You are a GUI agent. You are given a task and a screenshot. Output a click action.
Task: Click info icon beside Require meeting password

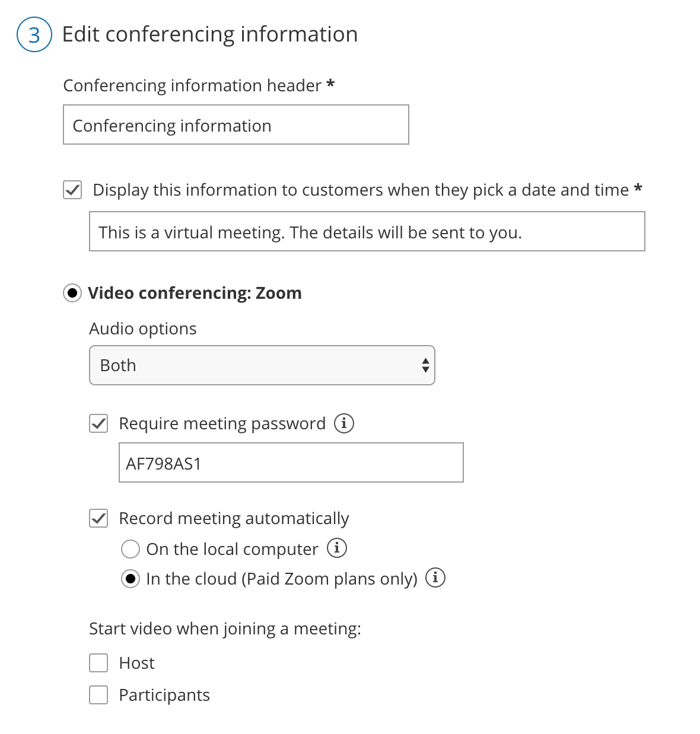(x=344, y=423)
